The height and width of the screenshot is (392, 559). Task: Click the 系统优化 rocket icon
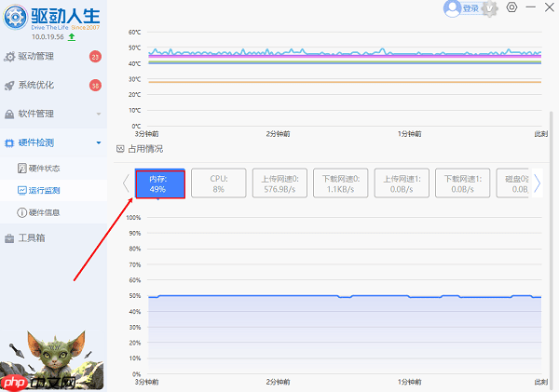(x=9, y=86)
